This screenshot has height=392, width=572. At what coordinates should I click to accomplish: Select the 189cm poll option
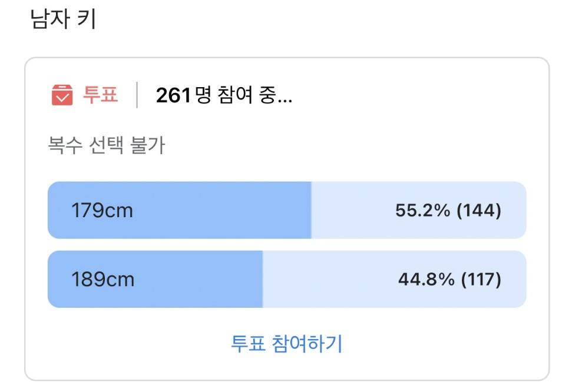pyautogui.click(x=287, y=279)
